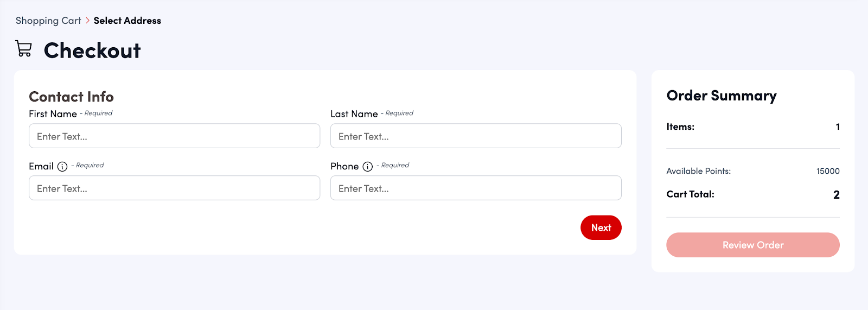Click the Items label in Order Summary
The height and width of the screenshot is (310, 868).
(x=680, y=126)
